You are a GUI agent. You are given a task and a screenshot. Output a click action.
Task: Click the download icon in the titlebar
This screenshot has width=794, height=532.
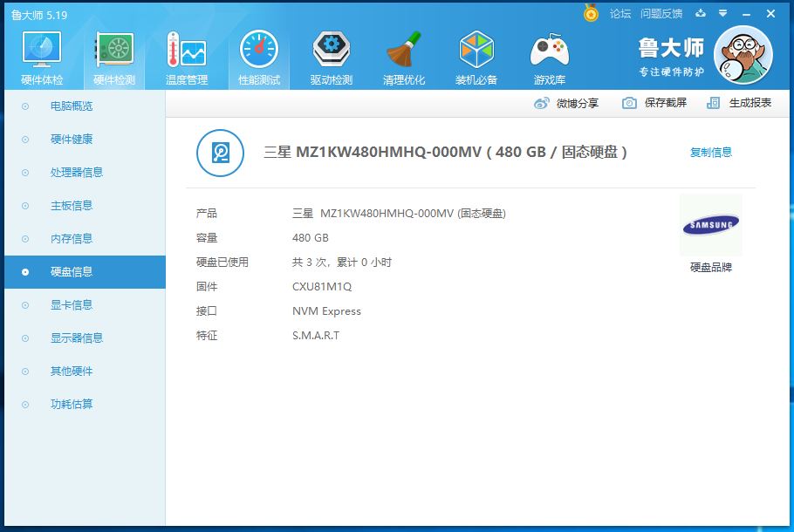click(699, 13)
